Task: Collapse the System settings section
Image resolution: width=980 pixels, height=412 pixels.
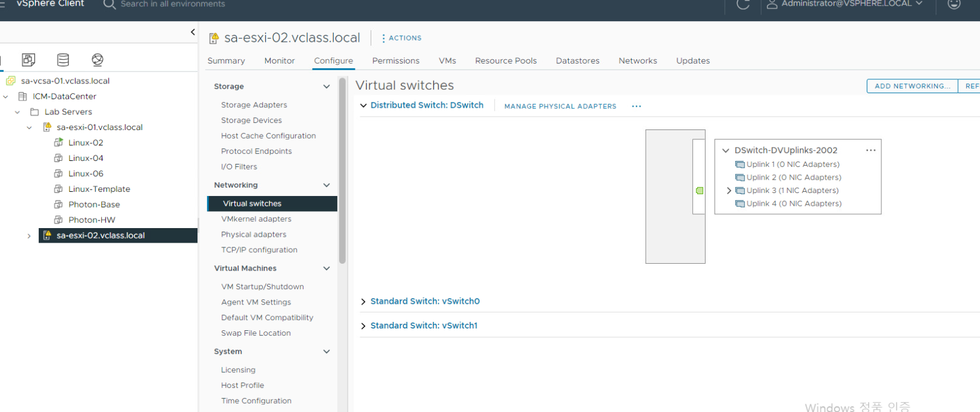Action: 326,352
